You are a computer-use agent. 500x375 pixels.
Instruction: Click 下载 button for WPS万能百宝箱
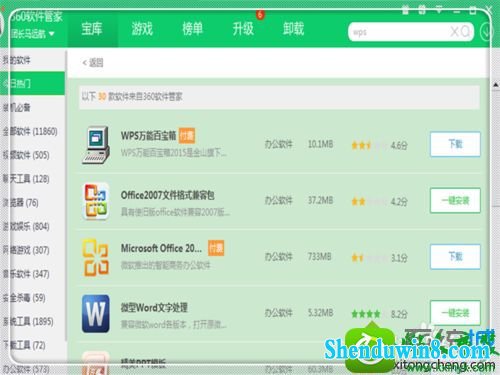point(455,144)
